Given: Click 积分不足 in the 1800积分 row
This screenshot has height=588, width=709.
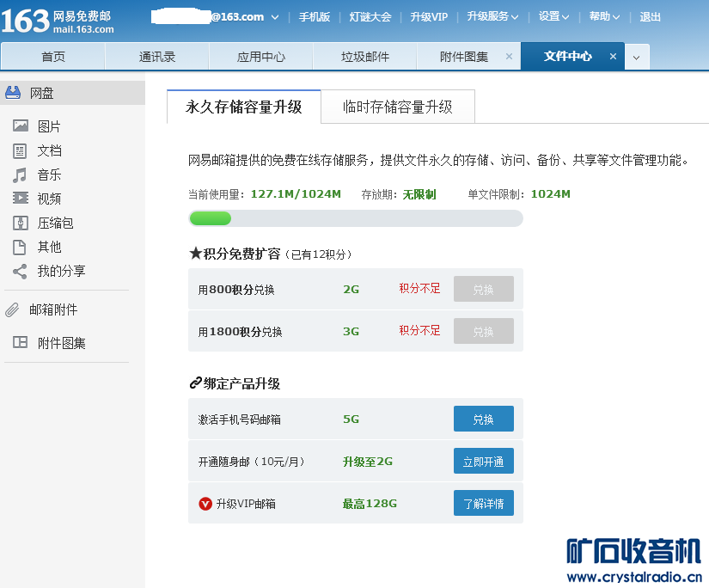Looking at the screenshot, I should pos(419,330).
